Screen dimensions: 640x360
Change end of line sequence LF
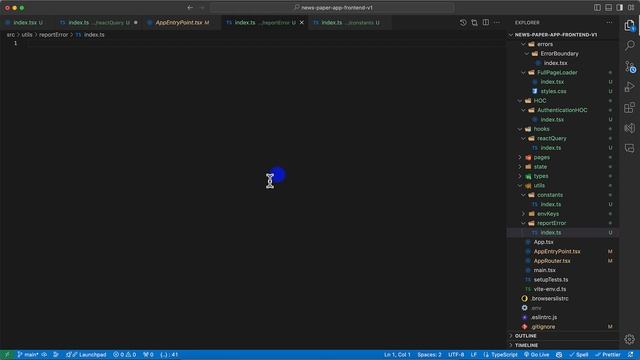(x=473, y=355)
